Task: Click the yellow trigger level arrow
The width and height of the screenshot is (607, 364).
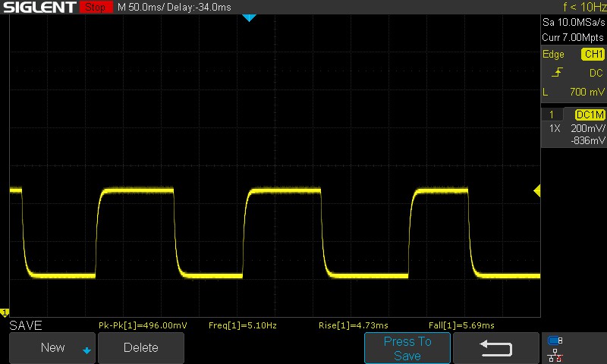Action: [537, 190]
